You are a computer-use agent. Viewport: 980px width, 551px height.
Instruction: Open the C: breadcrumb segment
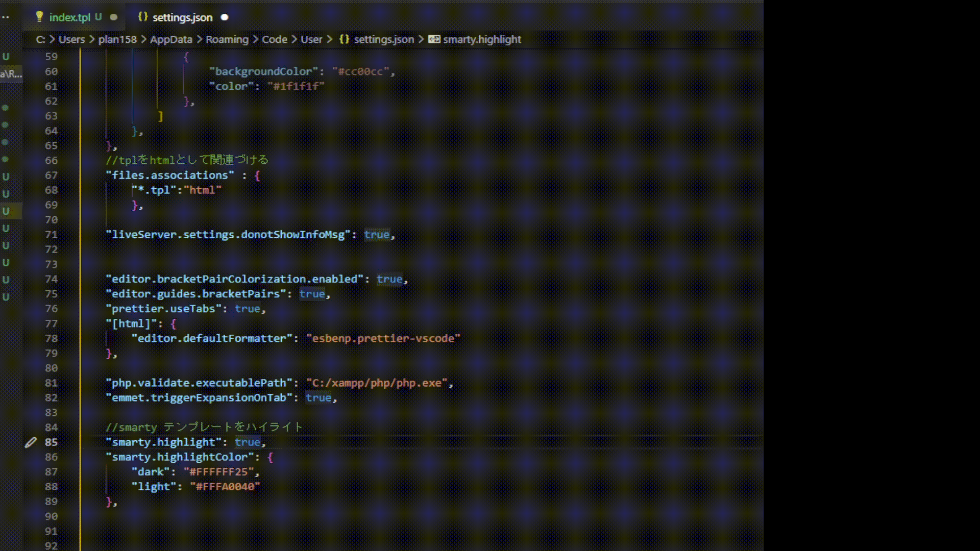click(40, 39)
